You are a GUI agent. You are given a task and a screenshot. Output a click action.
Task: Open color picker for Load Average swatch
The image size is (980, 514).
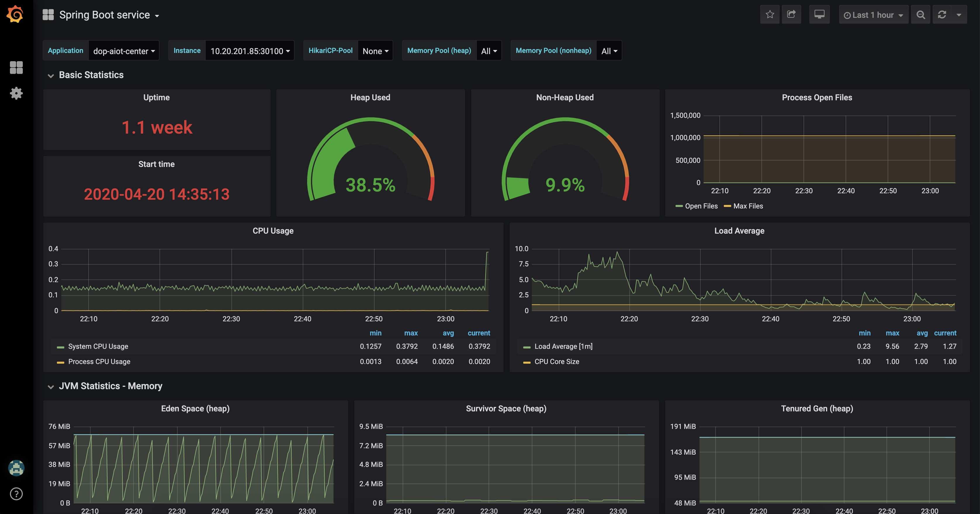pos(527,347)
